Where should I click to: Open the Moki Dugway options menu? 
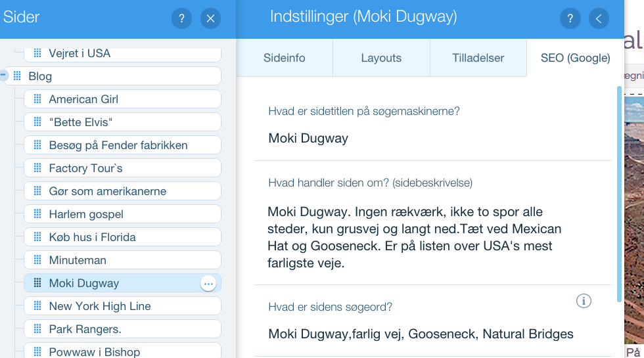click(x=208, y=284)
